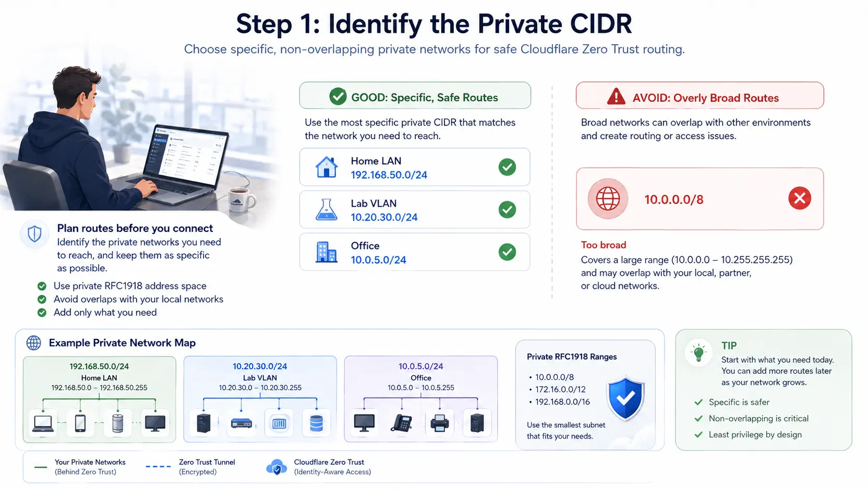
Task: Click the range 10.20.30.0 – 10.20.30.255 in the map
Action: (260, 388)
